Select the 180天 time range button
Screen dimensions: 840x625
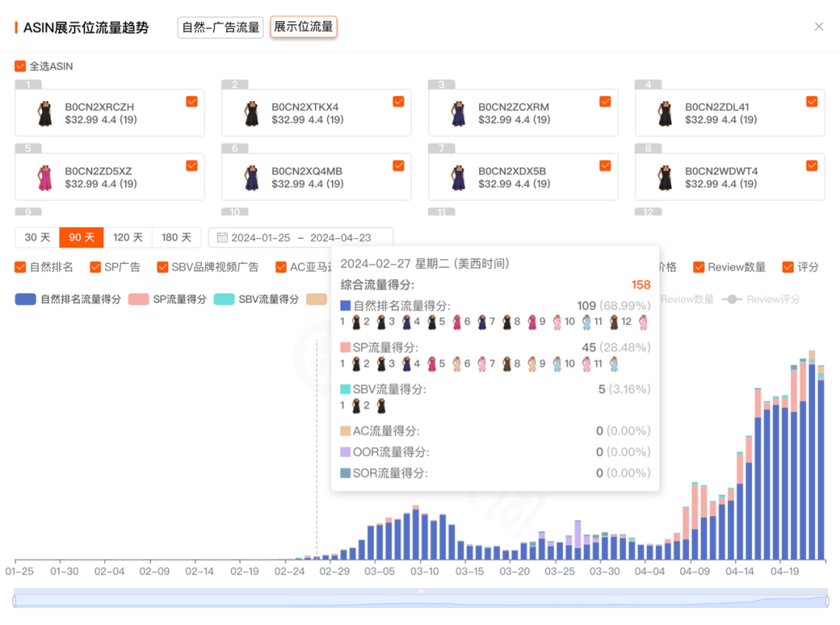(x=175, y=237)
